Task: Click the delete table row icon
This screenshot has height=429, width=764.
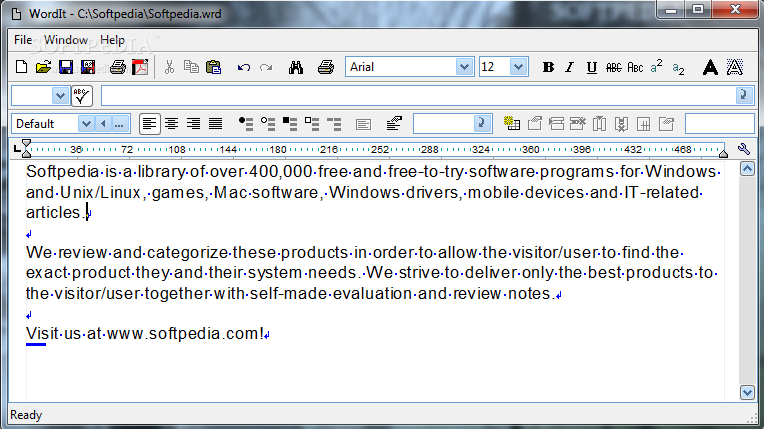Action: pyautogui.click(x=578, y=123)
